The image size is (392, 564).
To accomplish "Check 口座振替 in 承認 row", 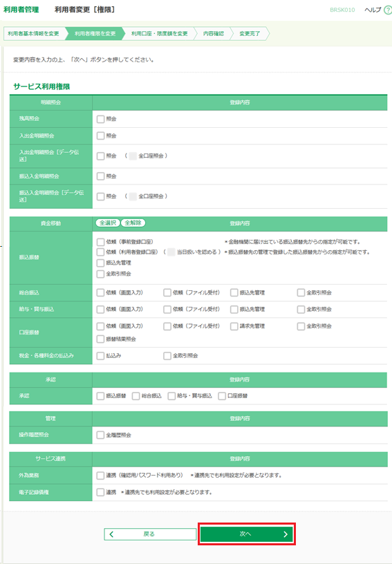I will coord(222,396).
